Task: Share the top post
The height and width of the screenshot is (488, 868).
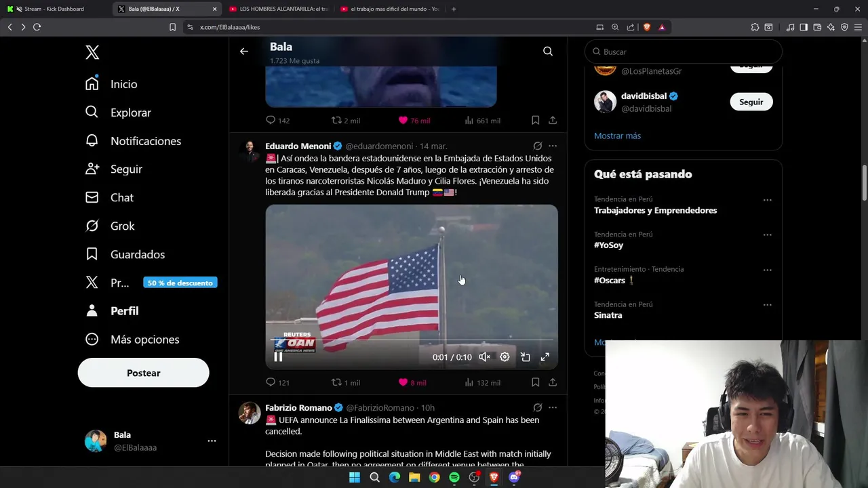Action: point(553,120)
